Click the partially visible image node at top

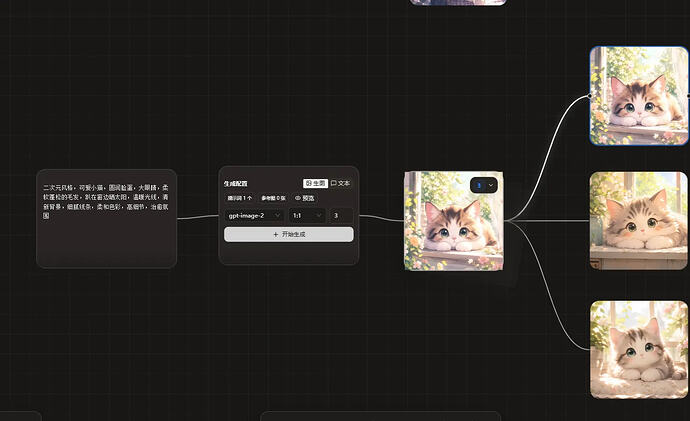pyautogui.click(x=458, y=2)
